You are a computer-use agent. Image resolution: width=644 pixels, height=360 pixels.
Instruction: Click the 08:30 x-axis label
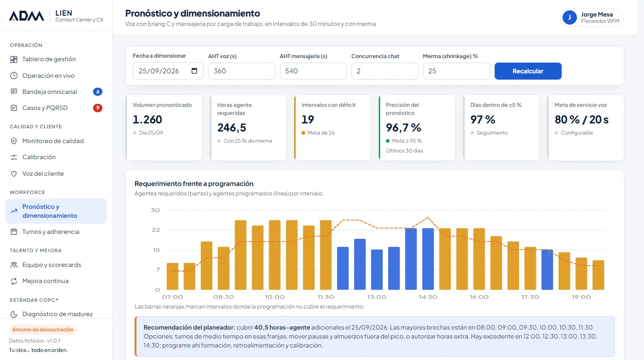[224, 297]
